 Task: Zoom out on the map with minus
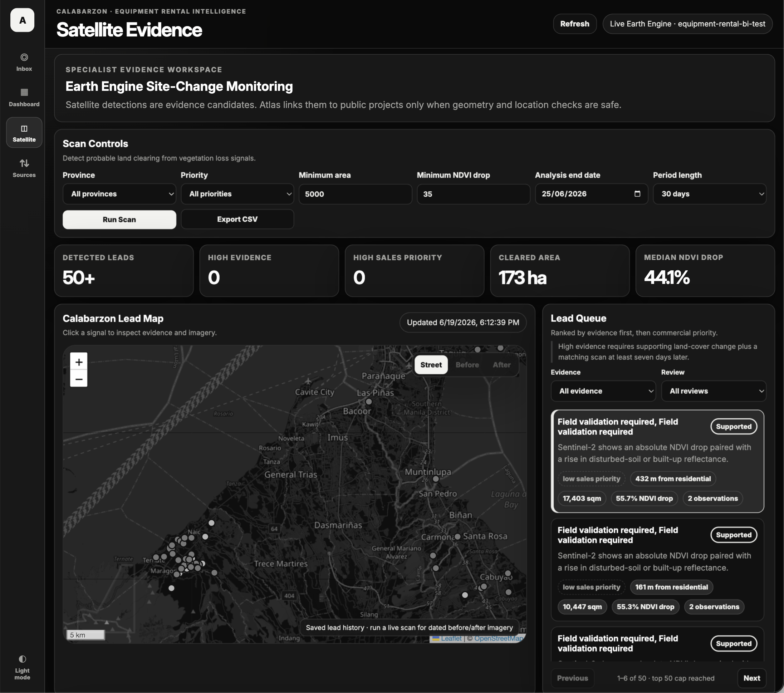79,379
